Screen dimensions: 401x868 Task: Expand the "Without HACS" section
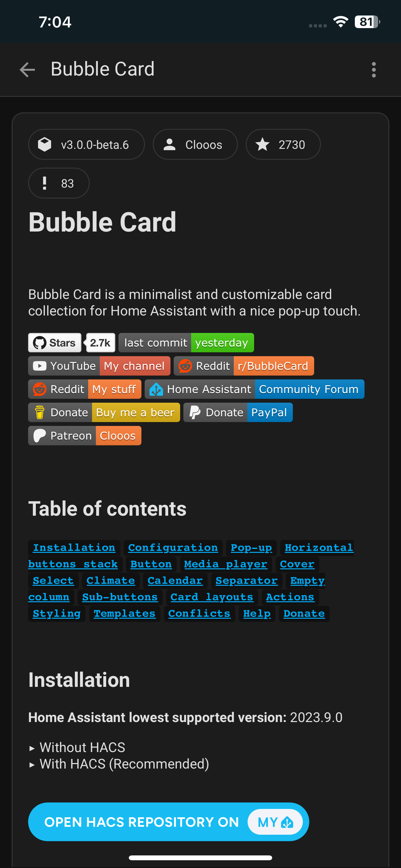82,747
